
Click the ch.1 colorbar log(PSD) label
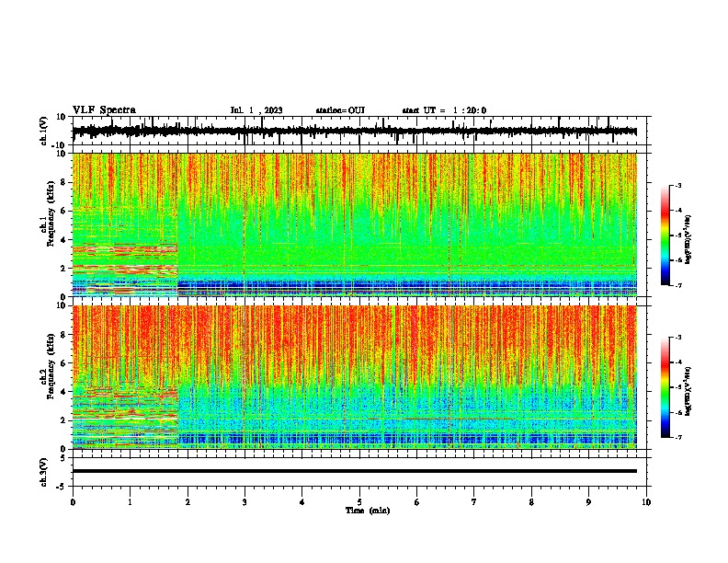pyautogui.click(x=688, y=239)
